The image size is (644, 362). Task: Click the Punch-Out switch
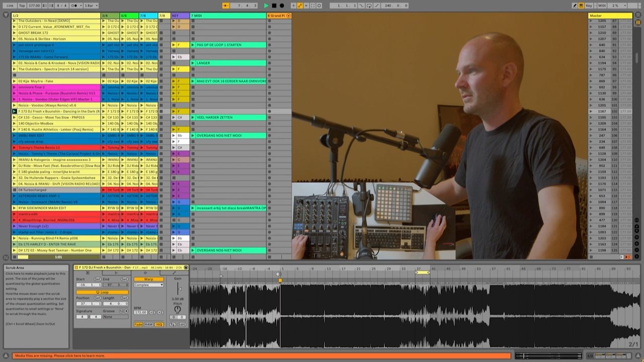[x=377, y=6]
